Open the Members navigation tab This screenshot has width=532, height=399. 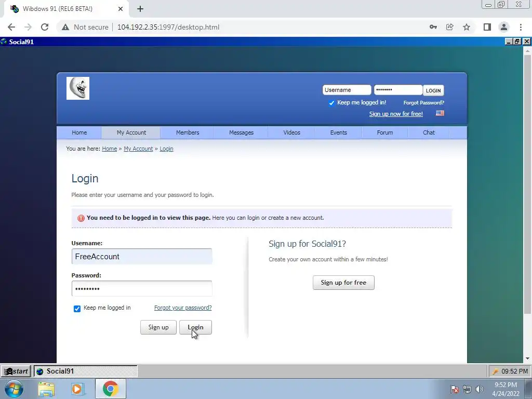tap(187, 132)
